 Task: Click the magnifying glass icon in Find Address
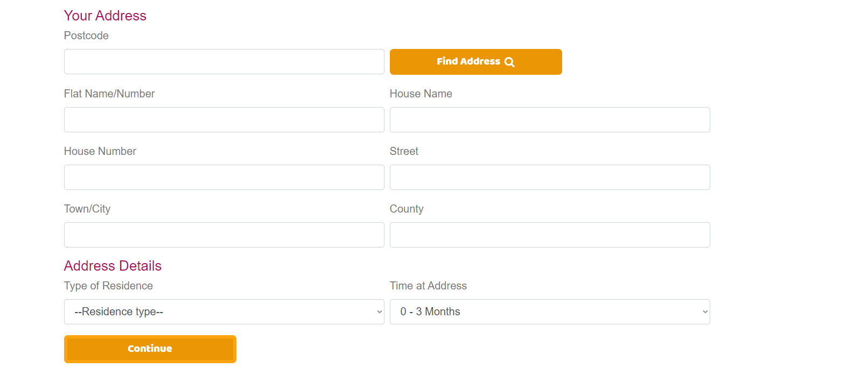(x=509, y=61)
